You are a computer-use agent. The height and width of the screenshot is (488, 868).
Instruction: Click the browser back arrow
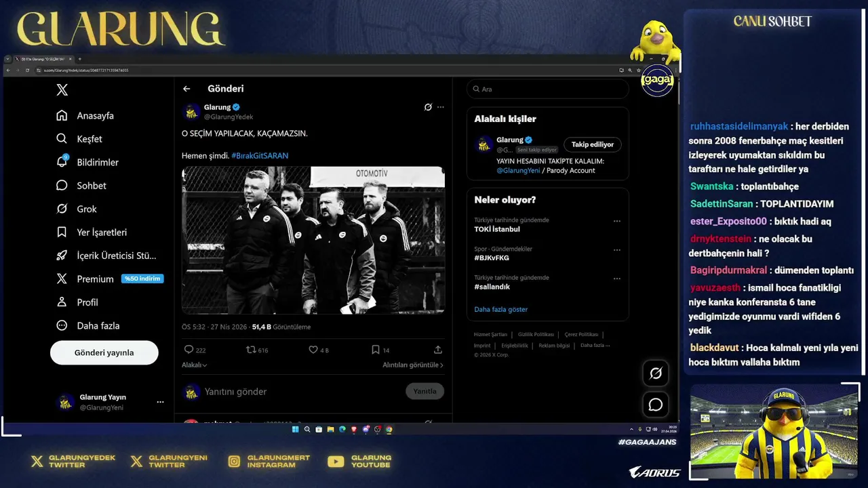coord(8,70)
